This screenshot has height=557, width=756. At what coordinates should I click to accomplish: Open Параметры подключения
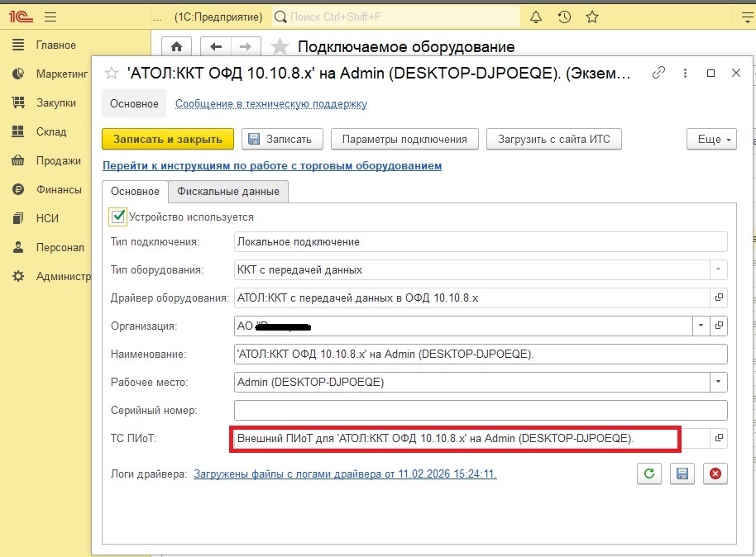[x=404, y=139]
